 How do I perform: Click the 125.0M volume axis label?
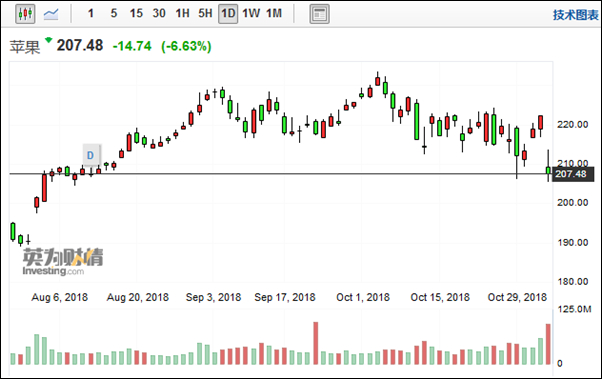pos(575,309)
